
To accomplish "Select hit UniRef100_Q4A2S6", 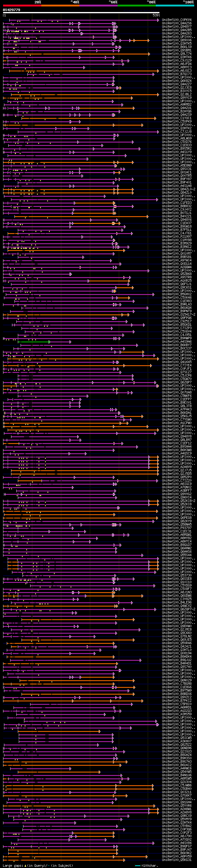I will (177, 23).
